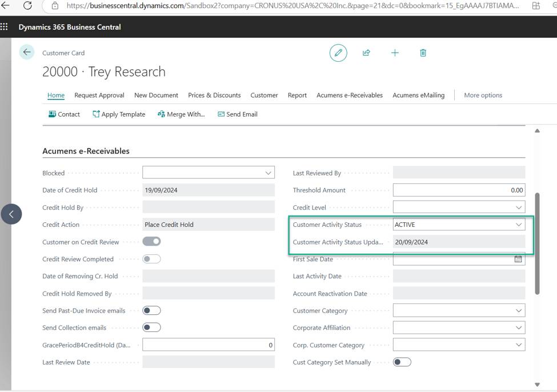Screen dimensions: 557x392
Task: Click the Apply Template icon
Action: (x=96, y=114)
